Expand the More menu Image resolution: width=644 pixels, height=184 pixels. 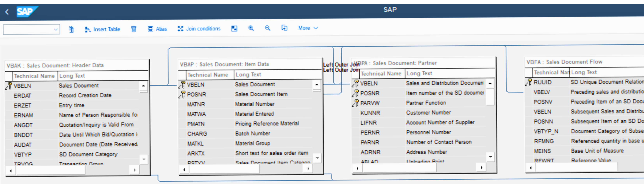308,28
